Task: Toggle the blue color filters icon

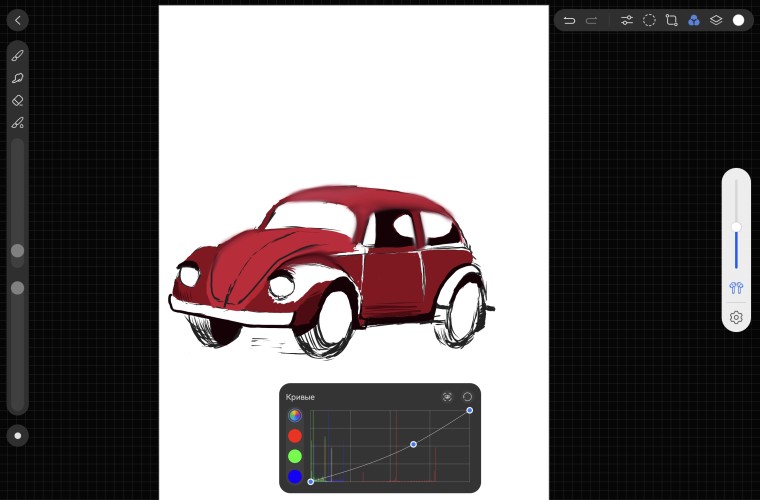Action: point(694,20)
